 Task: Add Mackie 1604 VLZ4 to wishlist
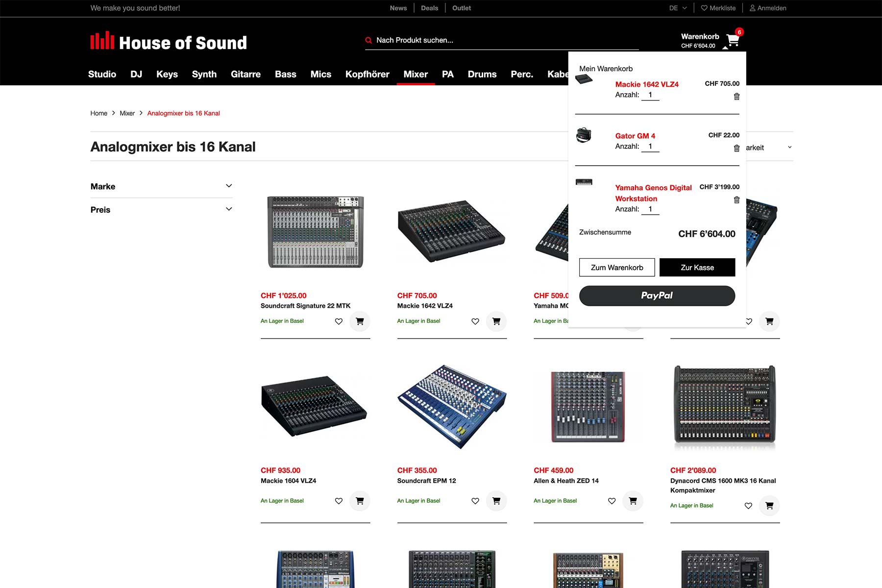click(x=339, y=501)
